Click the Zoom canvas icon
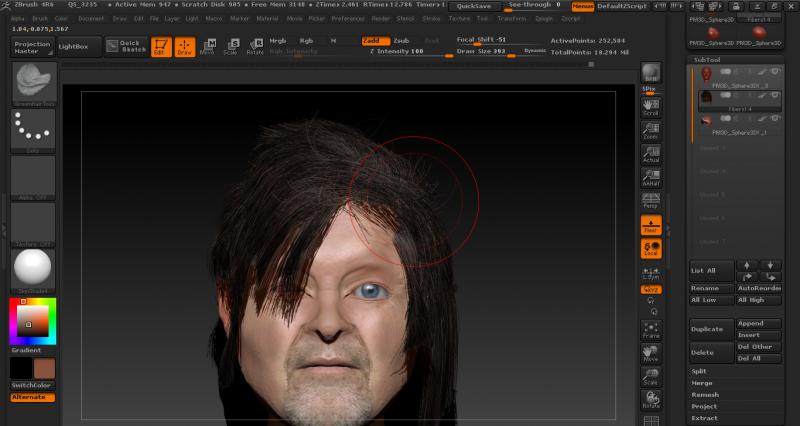 pyautogui.click(x=651, y=130)
